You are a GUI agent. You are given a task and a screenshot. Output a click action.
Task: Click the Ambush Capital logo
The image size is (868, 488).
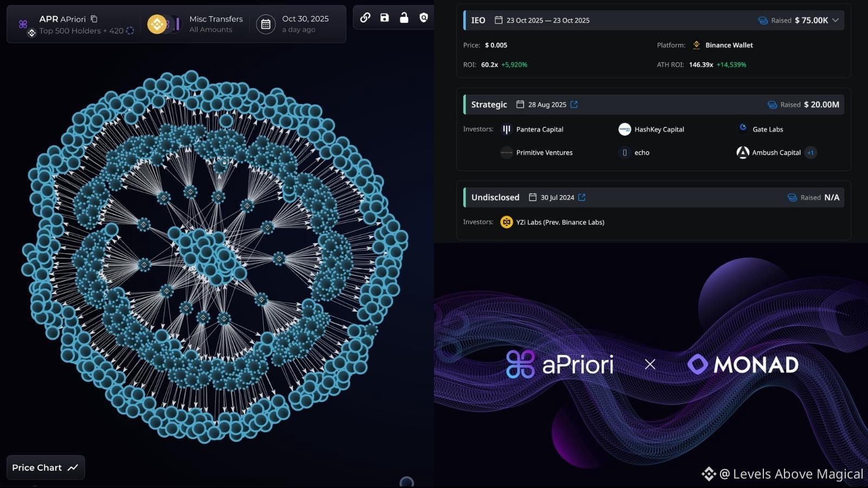pos(743,152)
